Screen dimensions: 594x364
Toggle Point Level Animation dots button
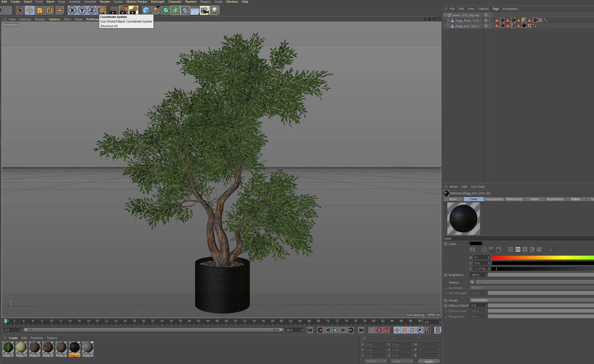427,330
